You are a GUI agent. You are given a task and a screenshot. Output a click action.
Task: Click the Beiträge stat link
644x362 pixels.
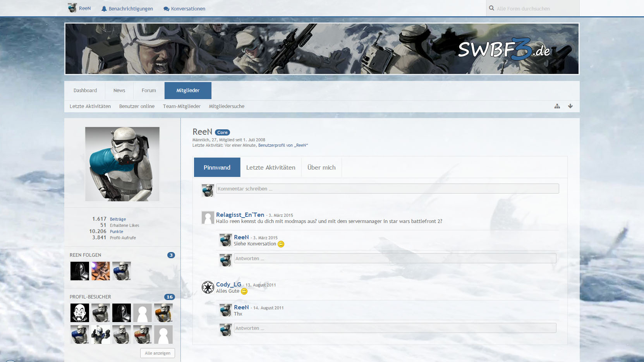118,219
